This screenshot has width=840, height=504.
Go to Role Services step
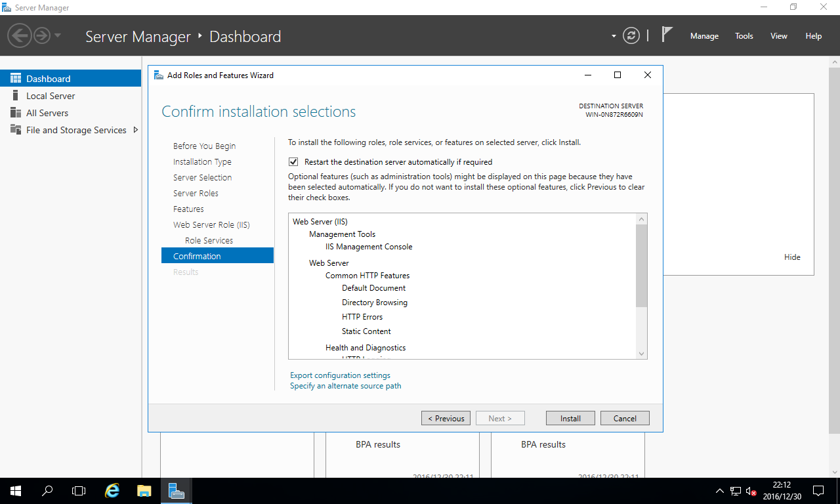click(x=209, y=241)
